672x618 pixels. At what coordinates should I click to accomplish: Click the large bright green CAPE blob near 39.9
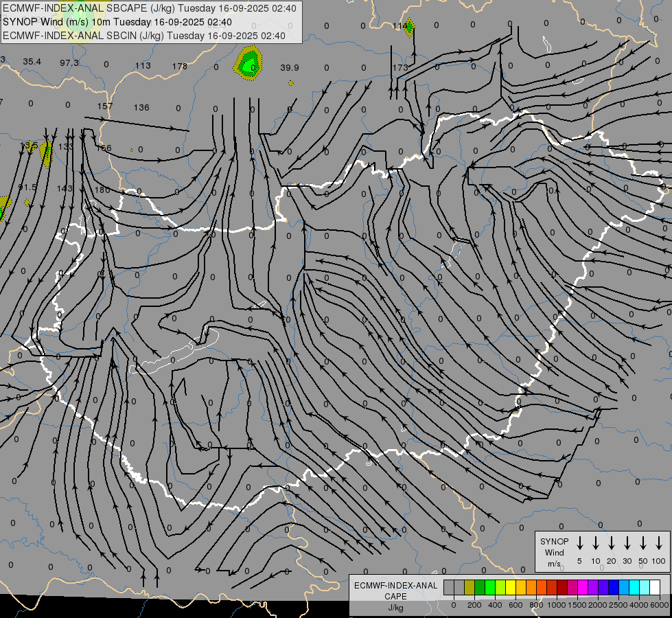[x=248, y=65]
